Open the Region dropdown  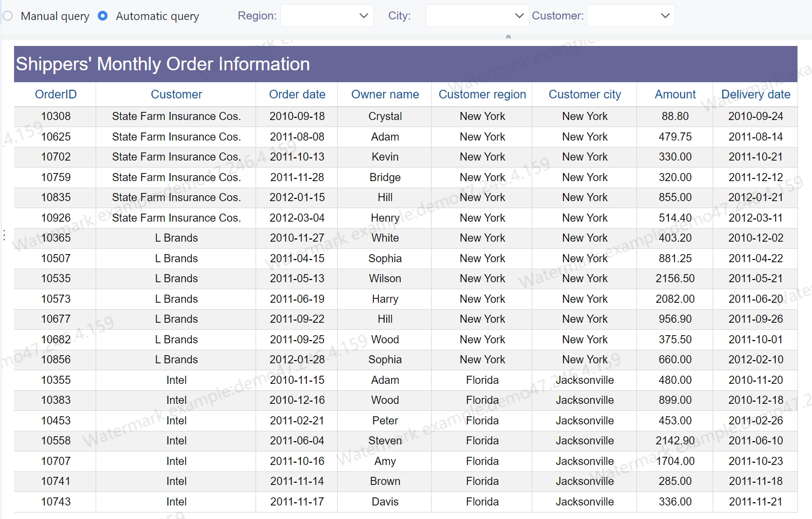click(327, 16)
